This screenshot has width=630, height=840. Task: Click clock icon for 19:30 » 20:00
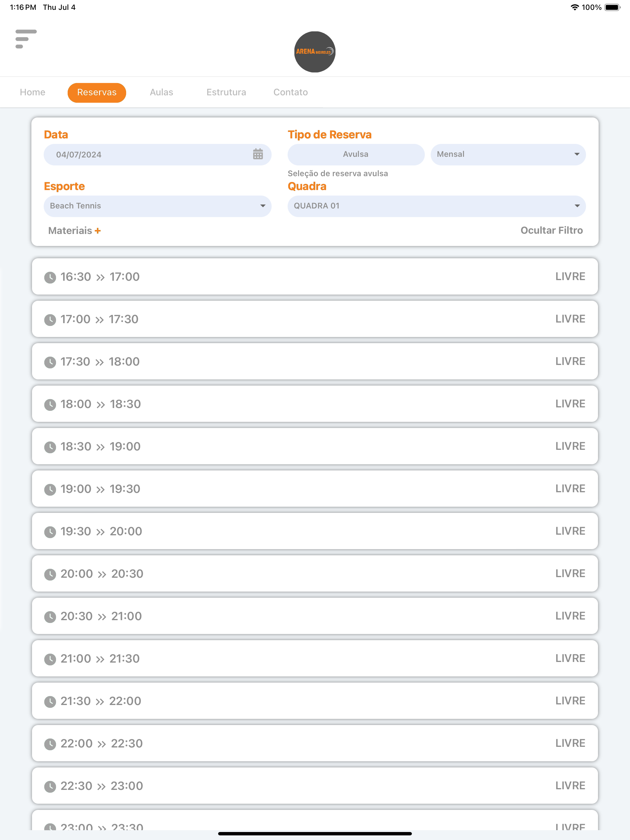click(x=50, y=532)
